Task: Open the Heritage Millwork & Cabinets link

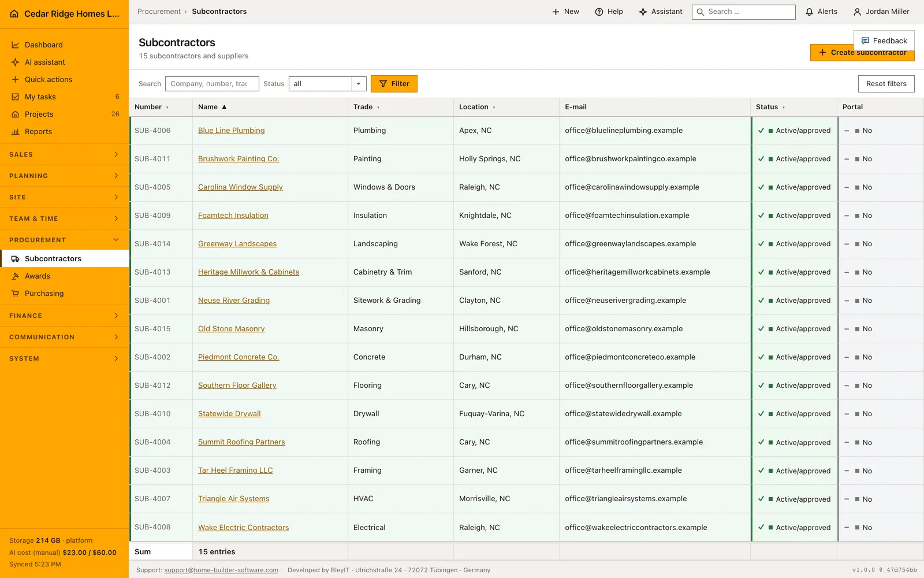Action: pos(248,272)
